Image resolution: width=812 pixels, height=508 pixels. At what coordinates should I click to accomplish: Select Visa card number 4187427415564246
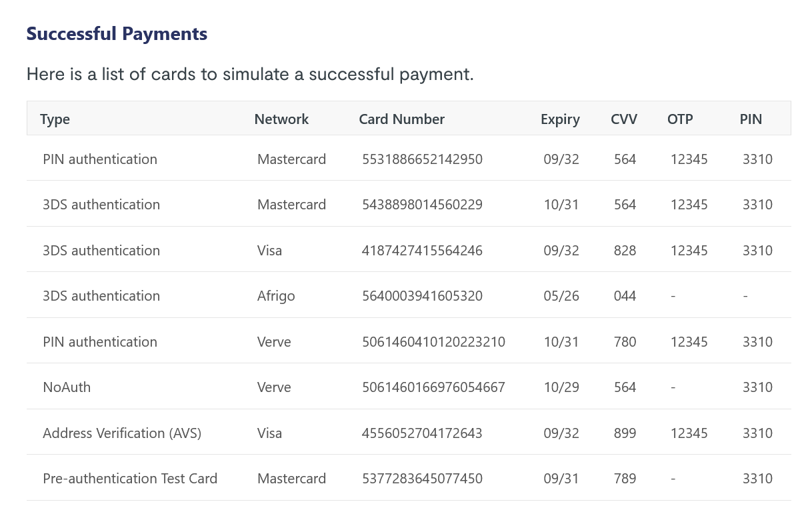[422, 251]
